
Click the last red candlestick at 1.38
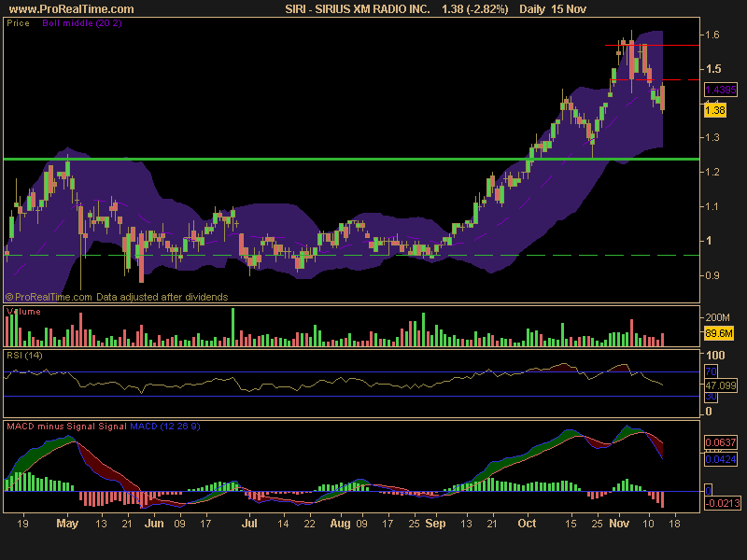(x=662, y=98)
